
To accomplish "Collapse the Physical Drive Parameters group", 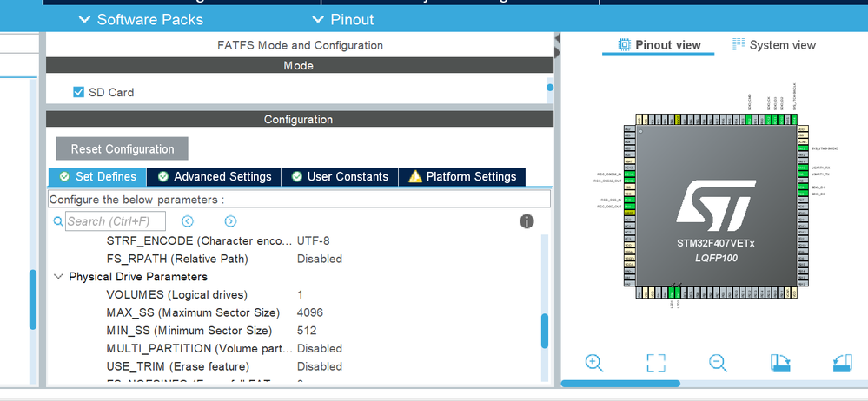I will pyautogui.click(x=58, y=277).
